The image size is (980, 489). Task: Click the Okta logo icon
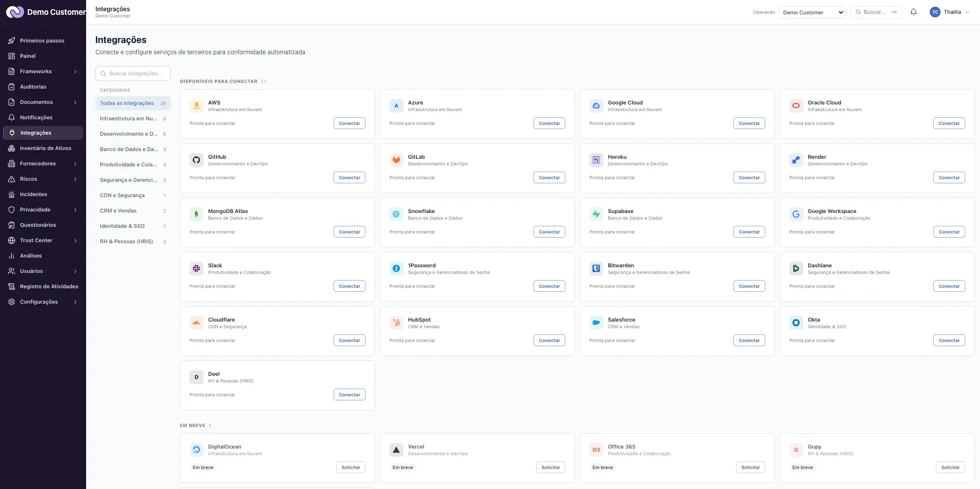click(x=796, y=323)
